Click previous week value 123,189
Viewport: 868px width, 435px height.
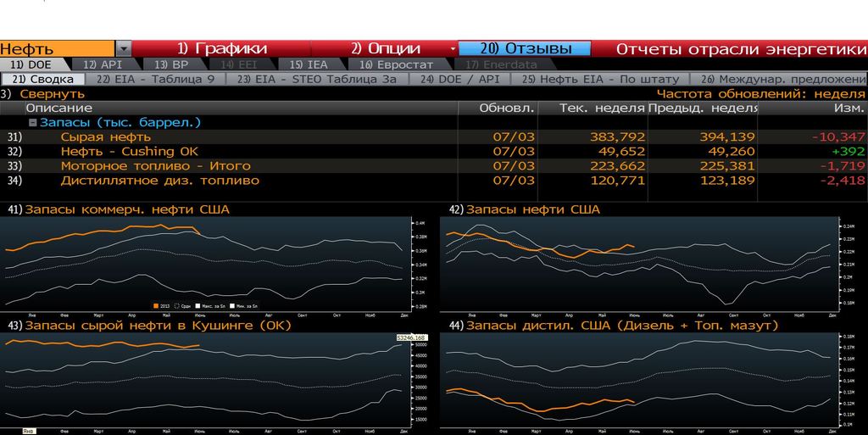(x=726, y=180)
